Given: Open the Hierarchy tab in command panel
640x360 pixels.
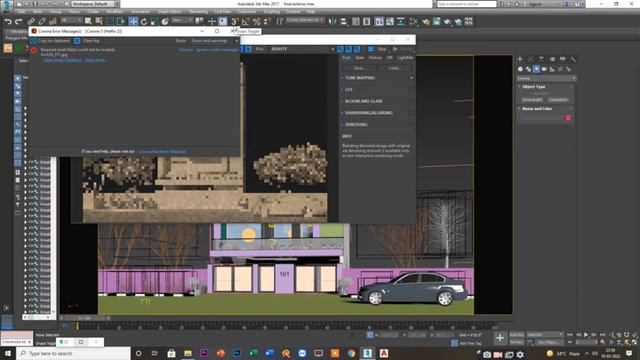Looking at the screenshot, I should 541,59.
